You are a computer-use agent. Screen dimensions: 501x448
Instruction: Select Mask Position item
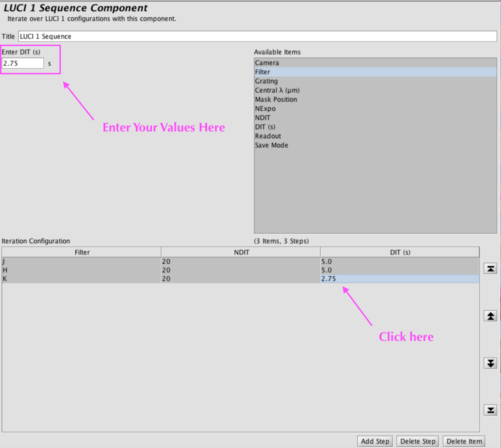click(375, 99)
